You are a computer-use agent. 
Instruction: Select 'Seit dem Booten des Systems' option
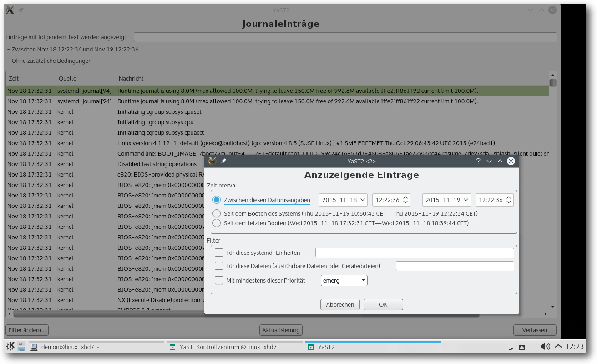[x=217, y=213]
